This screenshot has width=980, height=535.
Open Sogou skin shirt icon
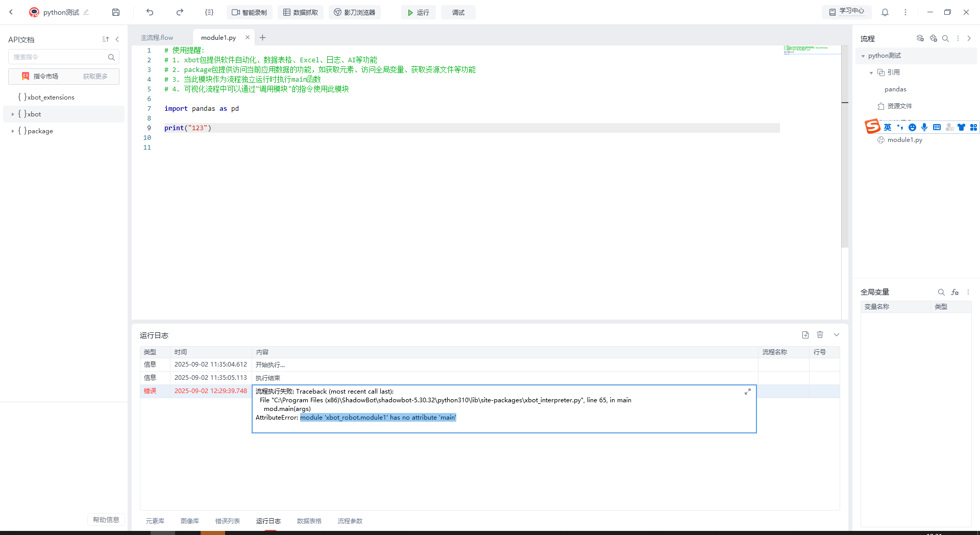[x=961, y=127]
